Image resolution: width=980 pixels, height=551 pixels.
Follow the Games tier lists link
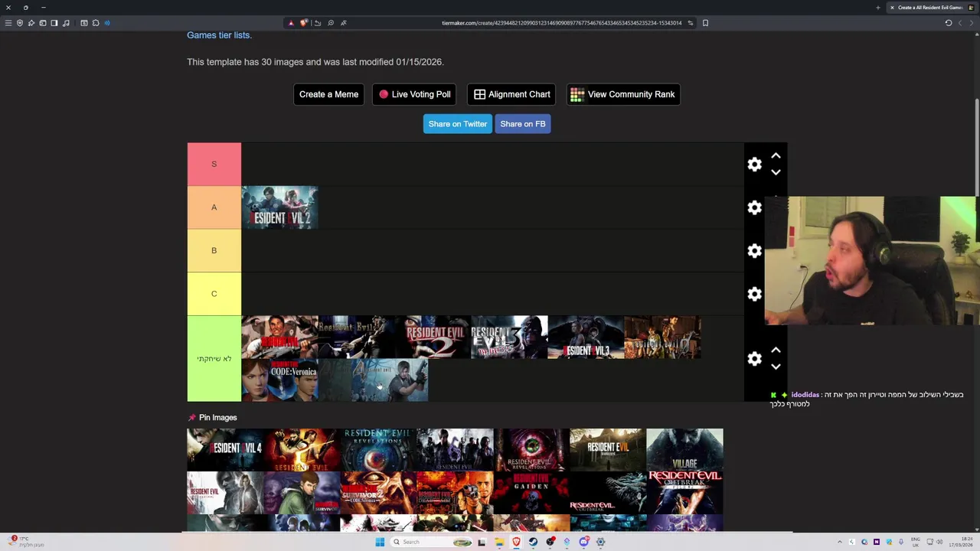219,35
